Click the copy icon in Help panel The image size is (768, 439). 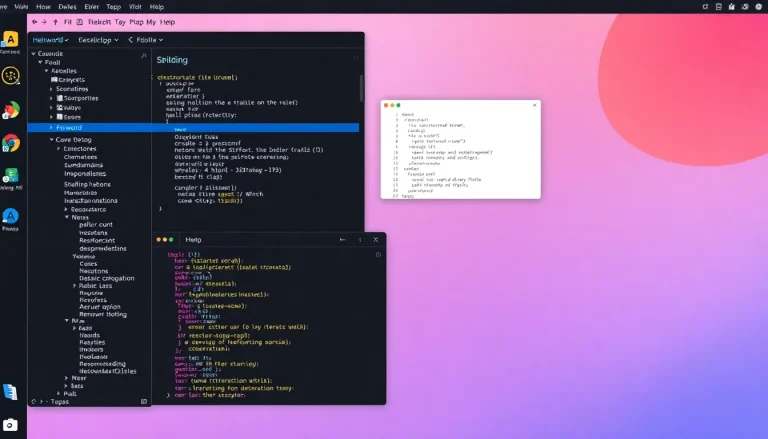pos(378,255)
